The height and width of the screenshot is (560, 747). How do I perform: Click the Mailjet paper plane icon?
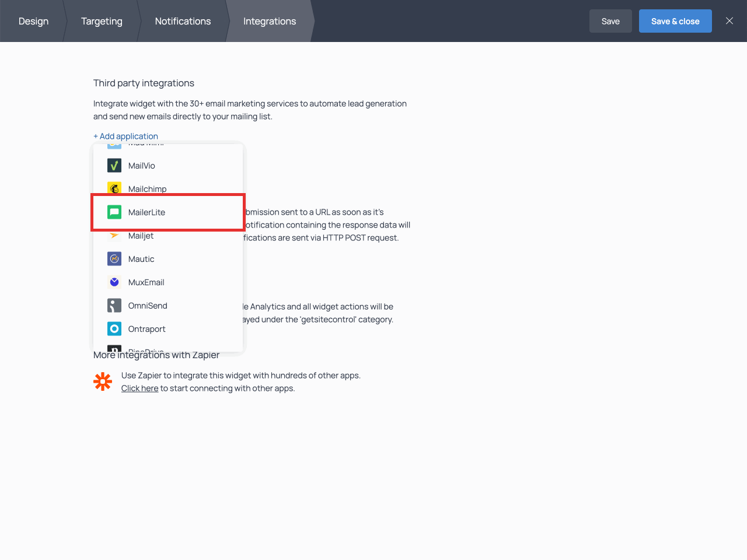coord(114,235)
